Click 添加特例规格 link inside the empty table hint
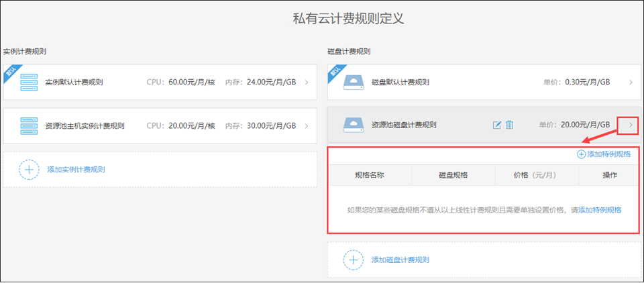This screenshot has width=644, height=283. tap(600, 210)
